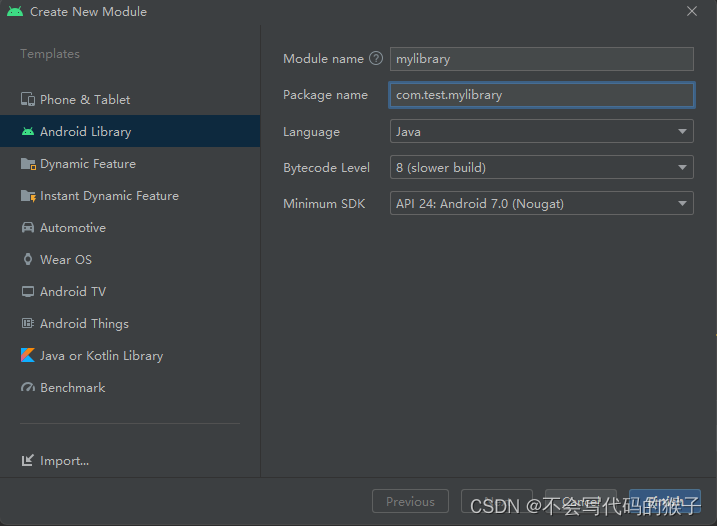Click the Automotive car icon

[x=28, y=227]
